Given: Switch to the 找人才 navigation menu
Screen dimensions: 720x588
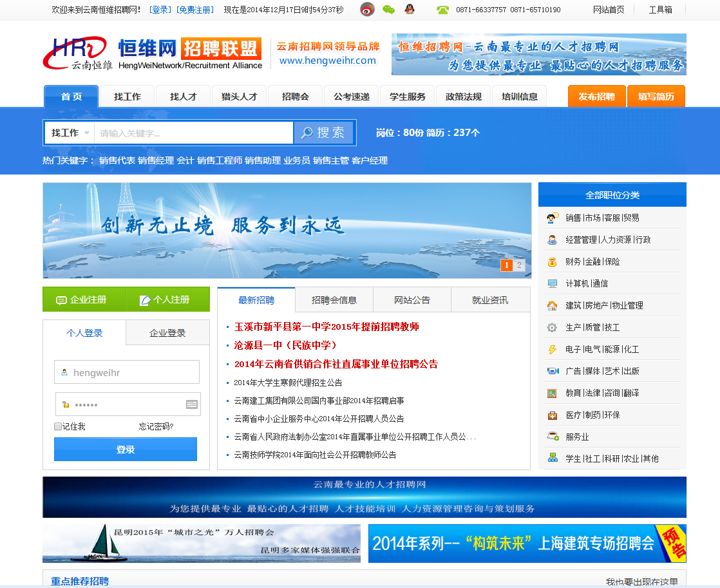Looking at the screenshot, I should 182,95.
